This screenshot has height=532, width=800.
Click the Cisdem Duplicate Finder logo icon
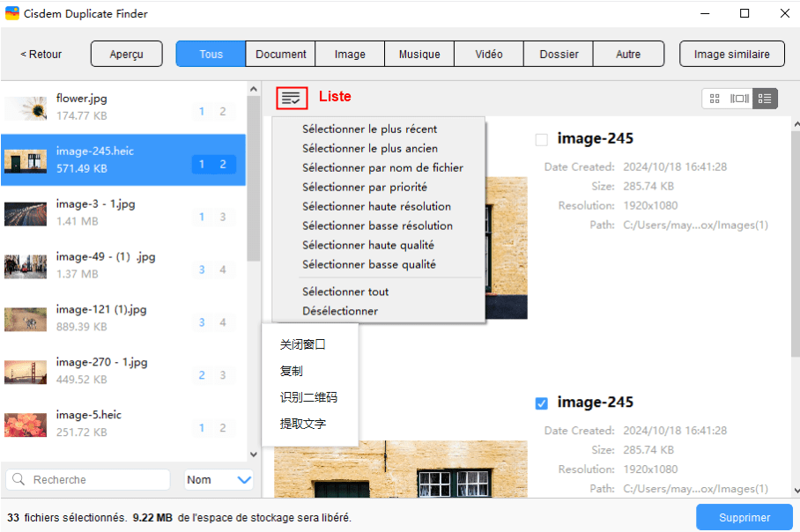pyautogui.click(x=12, y=14)
